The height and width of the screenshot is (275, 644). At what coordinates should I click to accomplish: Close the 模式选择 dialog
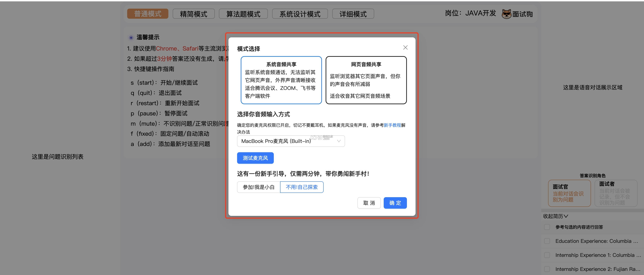(405, 47)
